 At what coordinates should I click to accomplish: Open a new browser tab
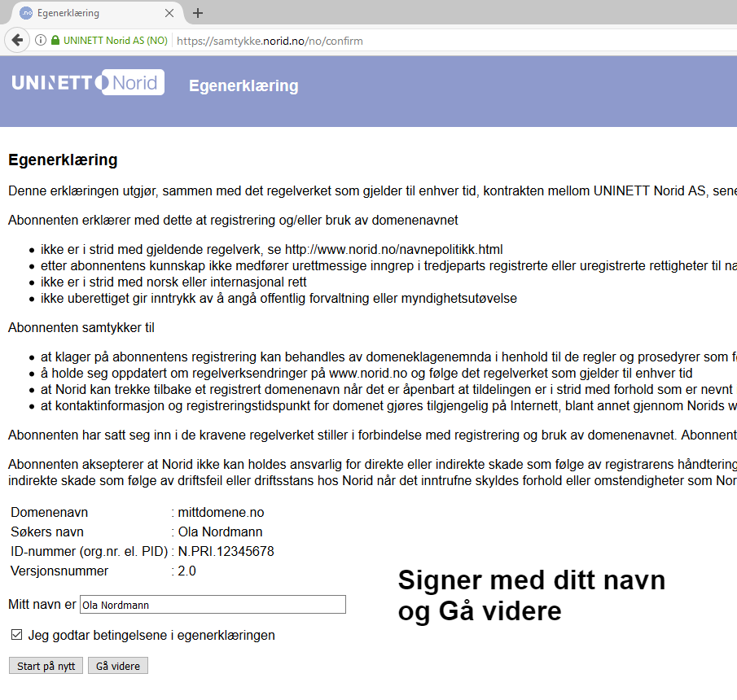tap(198, 13)
